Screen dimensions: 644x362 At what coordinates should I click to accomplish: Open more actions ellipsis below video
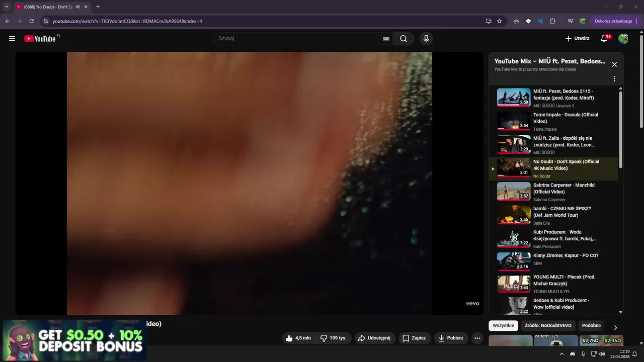click(x=477, y=338)
